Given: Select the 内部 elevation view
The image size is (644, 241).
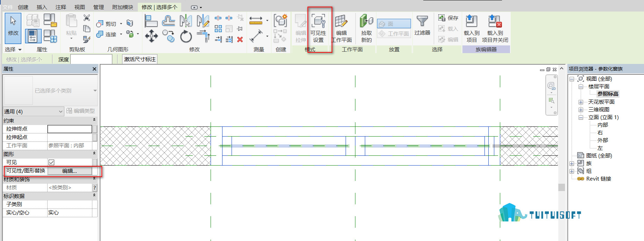Looking at the screenshot, I should point(603,125).
